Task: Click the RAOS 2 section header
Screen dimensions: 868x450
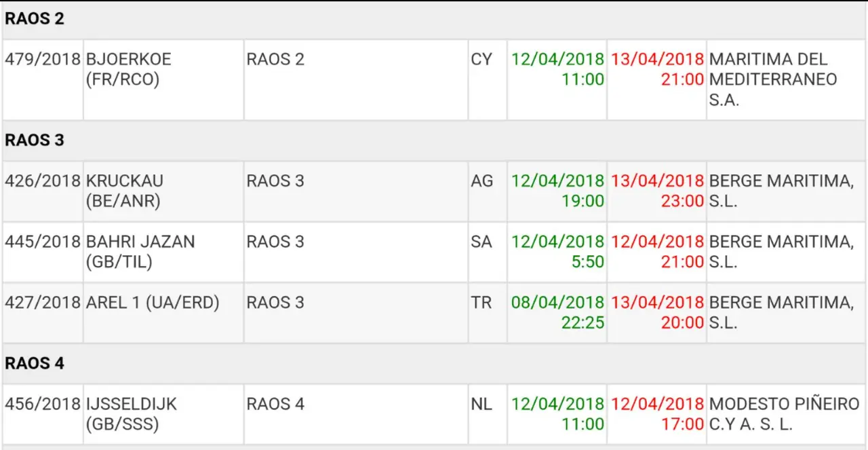Action: coord(35,19)
